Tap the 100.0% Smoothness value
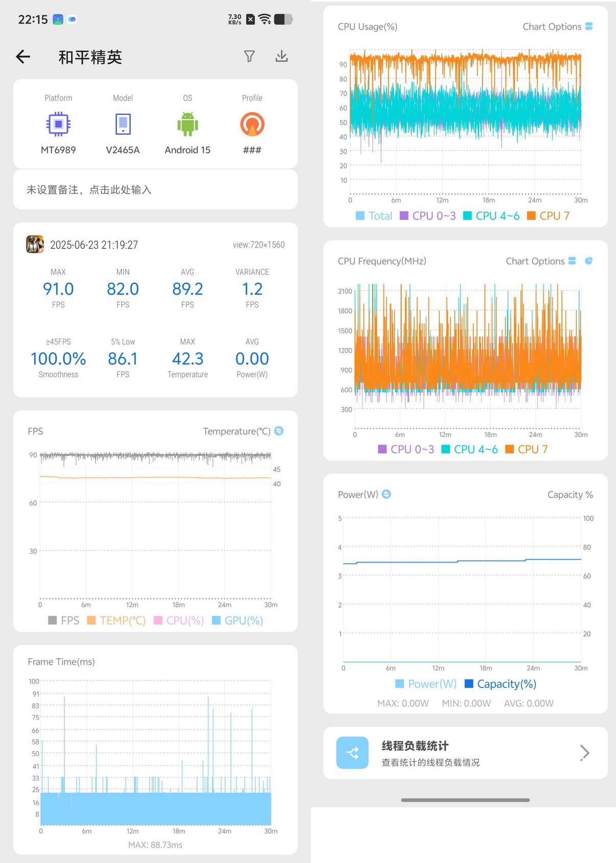Viewport: 616px width, 863px height. point(58,359)
